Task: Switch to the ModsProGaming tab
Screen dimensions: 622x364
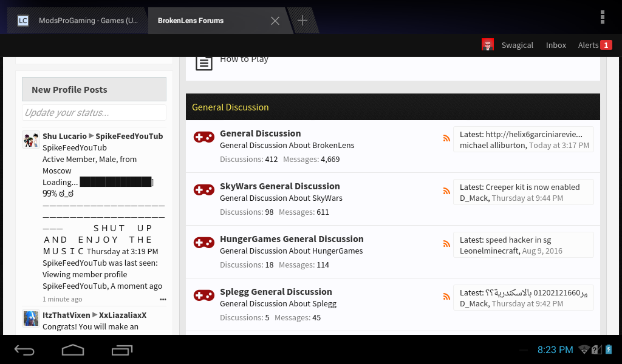Action: pos(78,21)
